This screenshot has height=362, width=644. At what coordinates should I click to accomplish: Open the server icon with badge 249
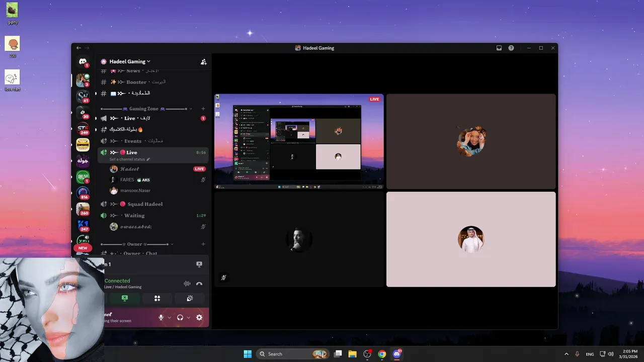pyautogui.click(x=83, y=129)
